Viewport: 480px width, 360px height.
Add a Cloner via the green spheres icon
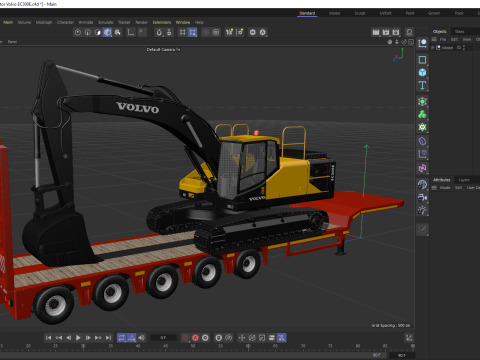coord(422,114)
